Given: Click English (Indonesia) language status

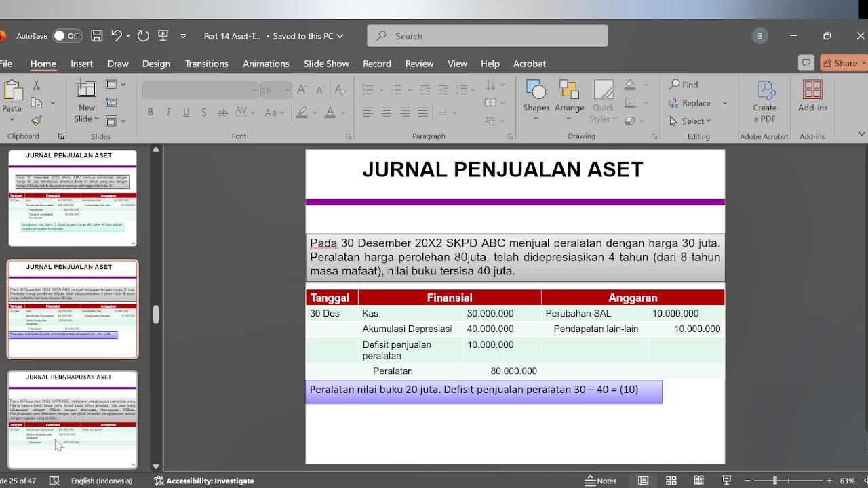Looking at the screenshot, I should tap(101, 481).
